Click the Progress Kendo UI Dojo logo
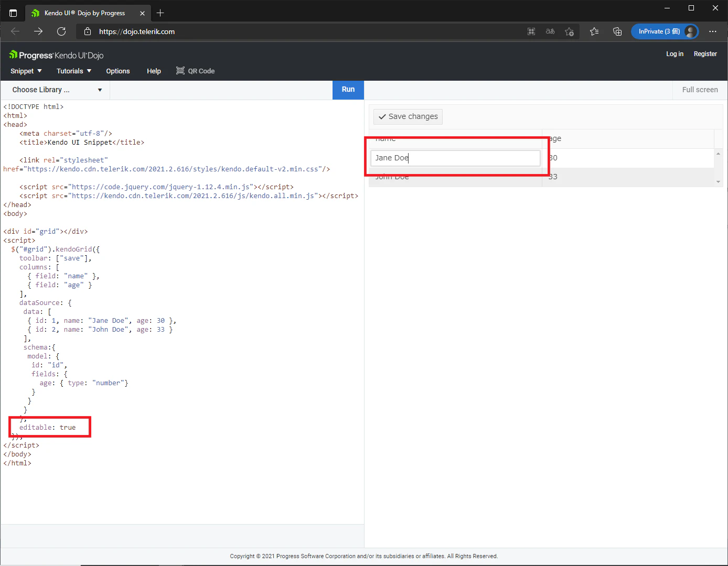This screenshot has width=728, height=566. coord(56,55)
